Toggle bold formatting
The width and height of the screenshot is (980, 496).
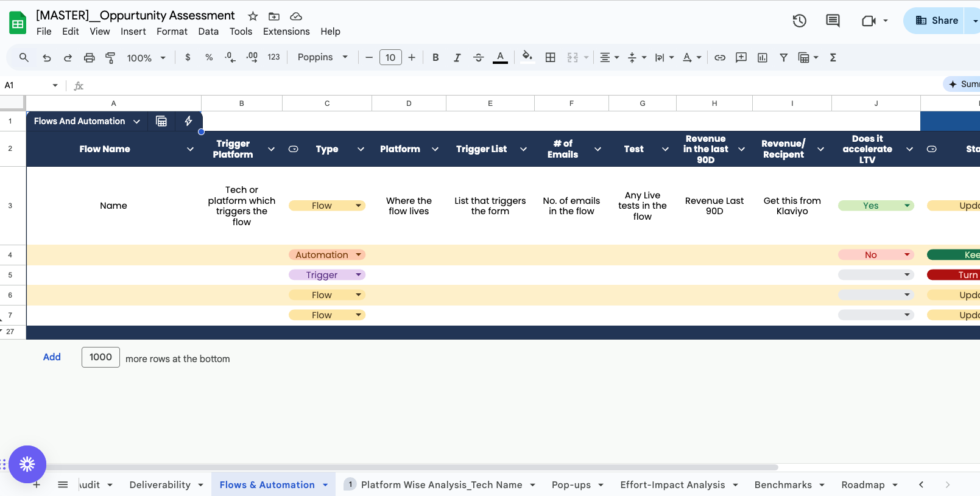(435, 57)
